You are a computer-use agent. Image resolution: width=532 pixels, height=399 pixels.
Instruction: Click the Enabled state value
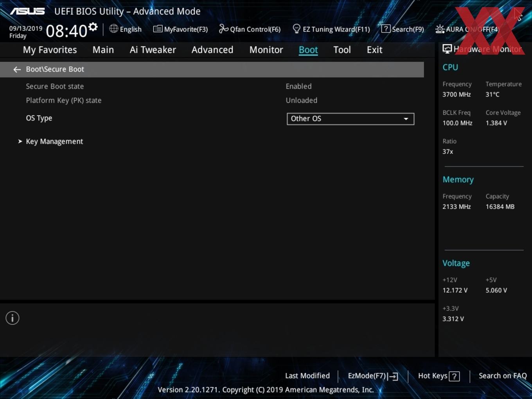click(298, 86)
